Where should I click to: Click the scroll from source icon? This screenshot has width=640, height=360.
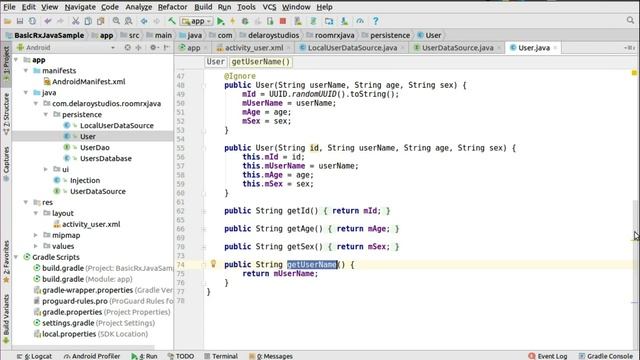click(x=128, y=48)
